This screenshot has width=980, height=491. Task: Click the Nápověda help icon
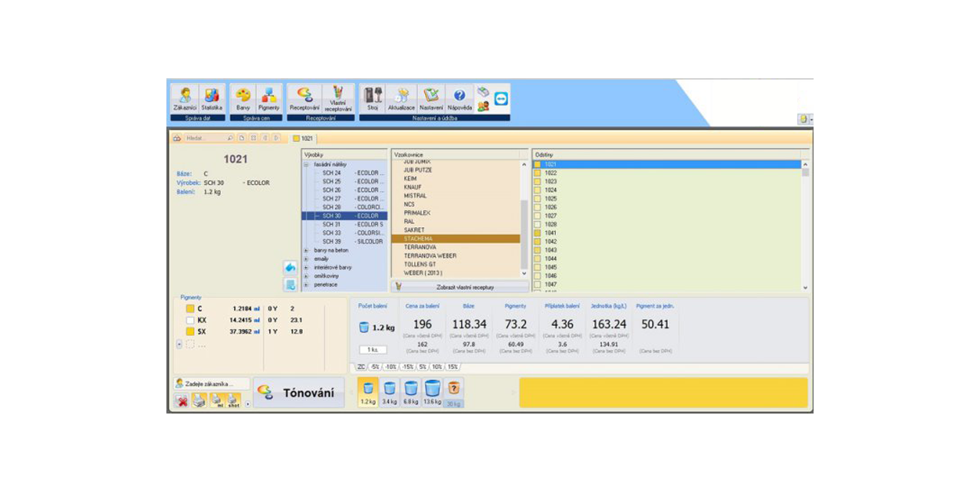tap(459, 96)
